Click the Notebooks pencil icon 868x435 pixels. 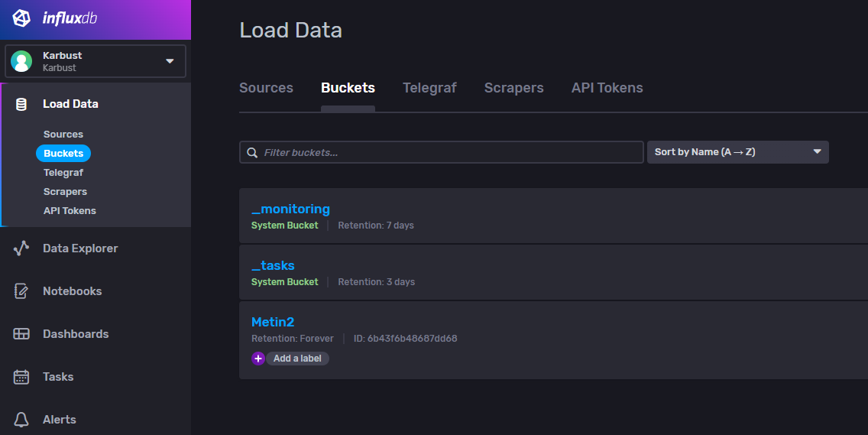coord(21,291)
